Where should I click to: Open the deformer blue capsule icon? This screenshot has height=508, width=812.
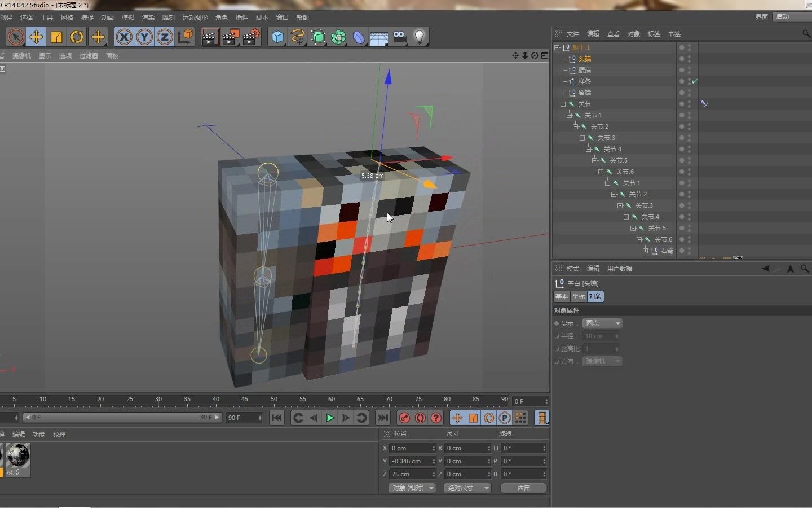[x=359, y=37]
